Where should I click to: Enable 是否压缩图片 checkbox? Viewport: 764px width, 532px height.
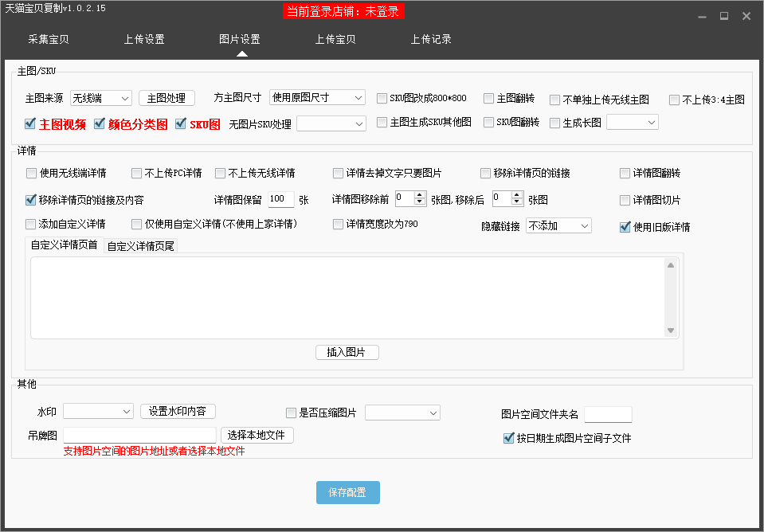click(291, 413)
